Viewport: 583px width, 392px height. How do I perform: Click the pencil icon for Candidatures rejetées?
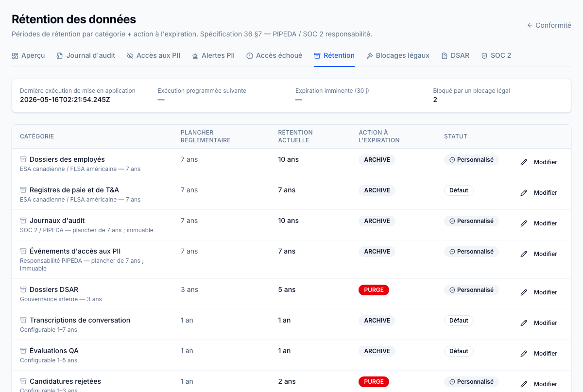pyautogui.click(x=524, y=384)
